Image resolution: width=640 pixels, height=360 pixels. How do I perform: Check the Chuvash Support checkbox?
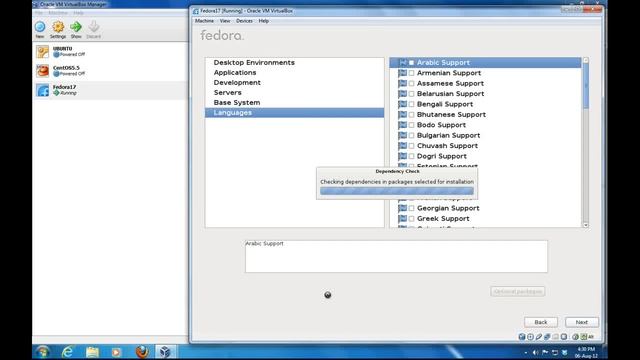[411, 146]
